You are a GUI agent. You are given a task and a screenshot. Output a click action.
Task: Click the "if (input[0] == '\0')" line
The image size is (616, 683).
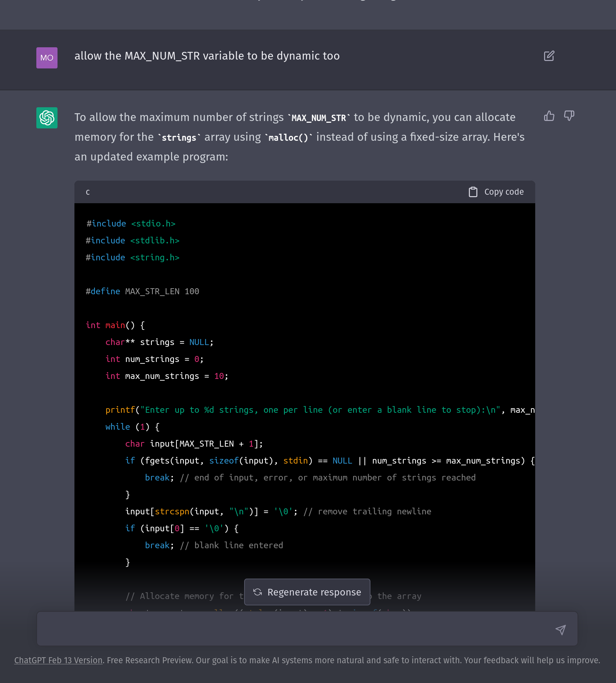point(182,528)
